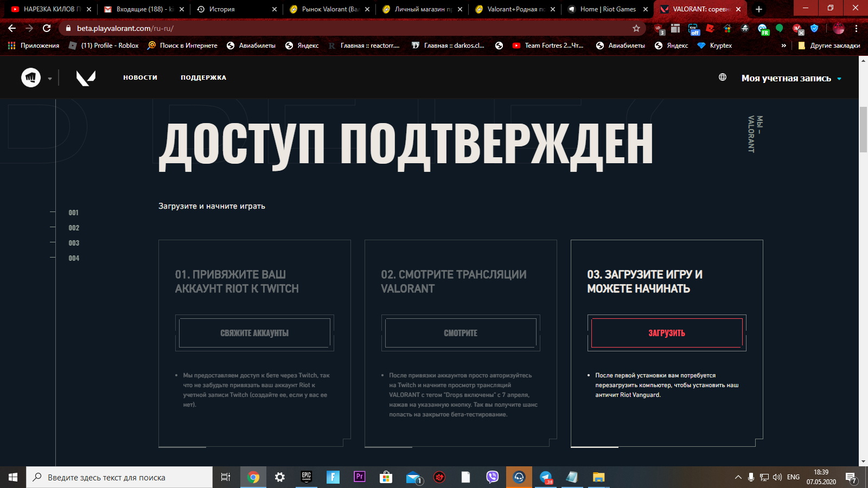The width and height of the screenshot is (868, 488).
Task: Open Fortnite from the taskbar
Action: [x=333, y=477]
